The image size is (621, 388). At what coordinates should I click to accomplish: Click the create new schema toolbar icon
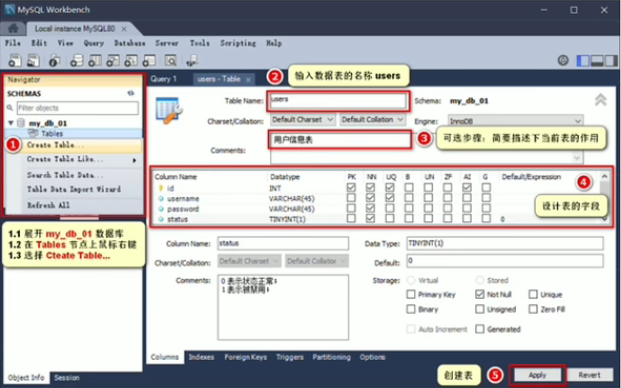click(76, 60)
